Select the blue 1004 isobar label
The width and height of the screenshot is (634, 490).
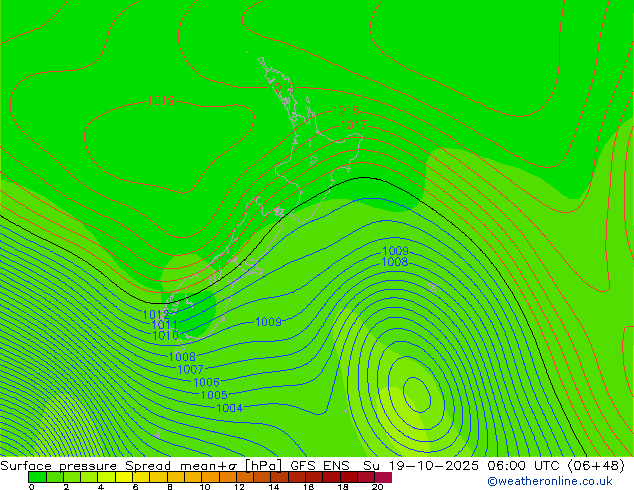230,408
